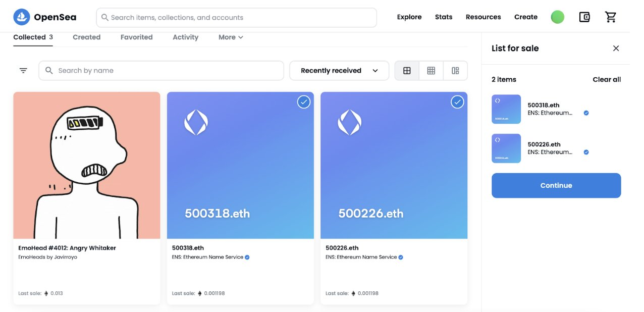The image size is (644, 312).
Task: Click the green account avatar
Action: coord(558,17)
